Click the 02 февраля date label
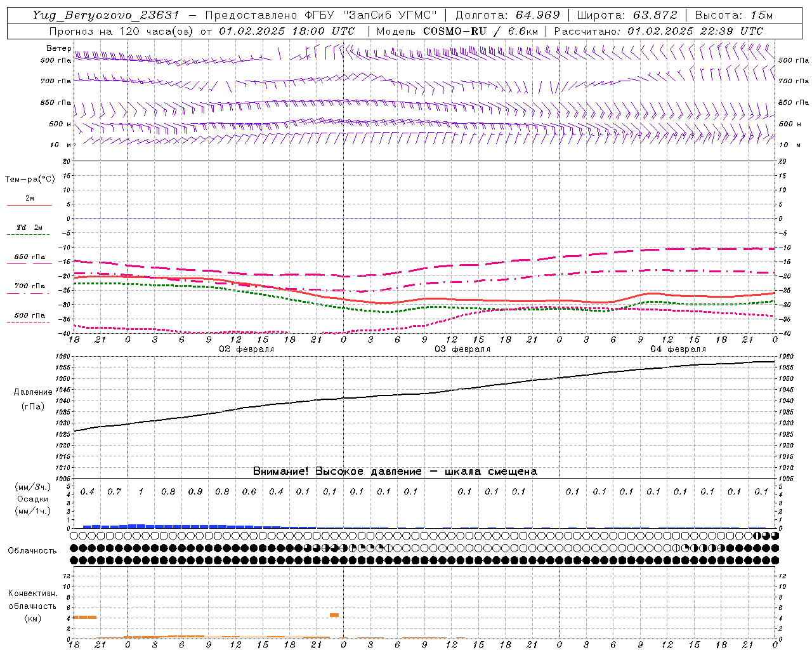 click(247, 349)
